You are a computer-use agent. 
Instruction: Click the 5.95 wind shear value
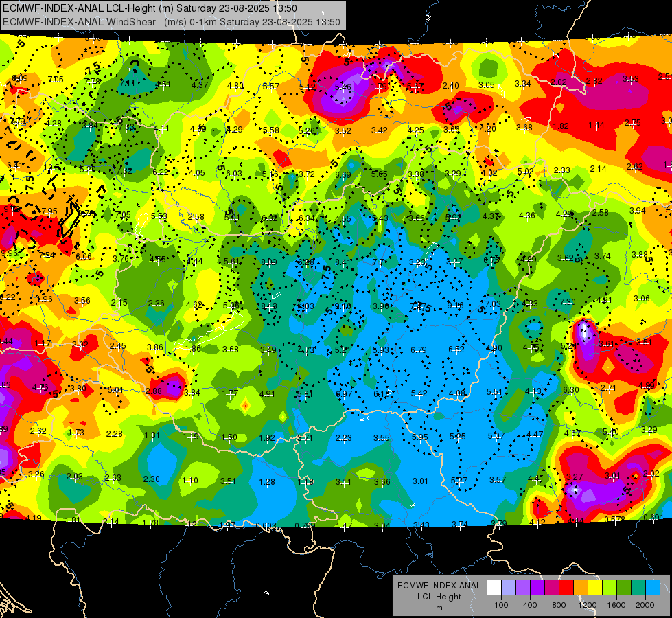(x=420, y=437)
